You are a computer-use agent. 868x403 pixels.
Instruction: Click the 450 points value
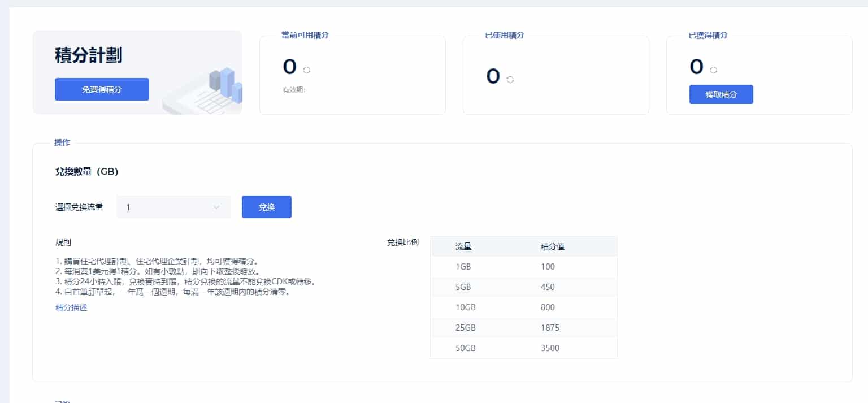548,287
